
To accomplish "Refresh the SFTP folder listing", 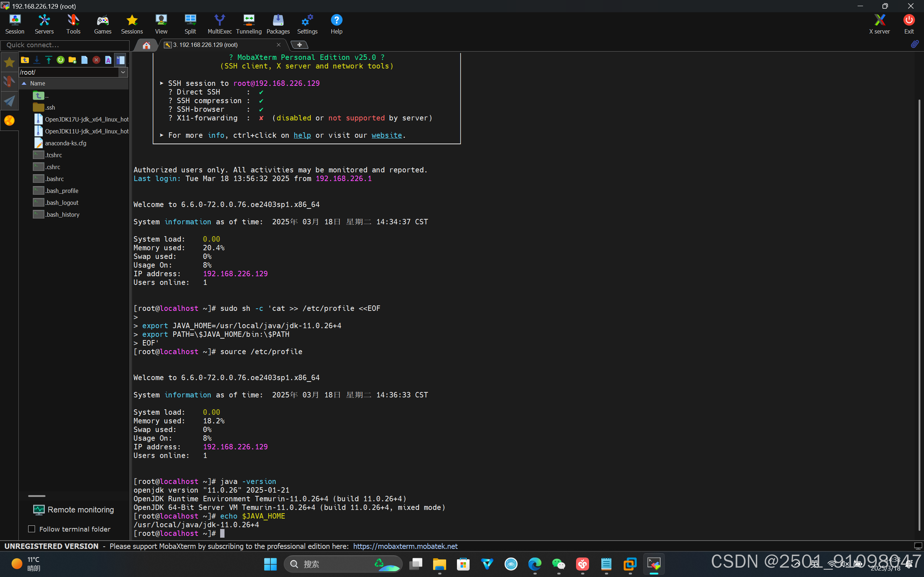I will [x=60, y=60].
